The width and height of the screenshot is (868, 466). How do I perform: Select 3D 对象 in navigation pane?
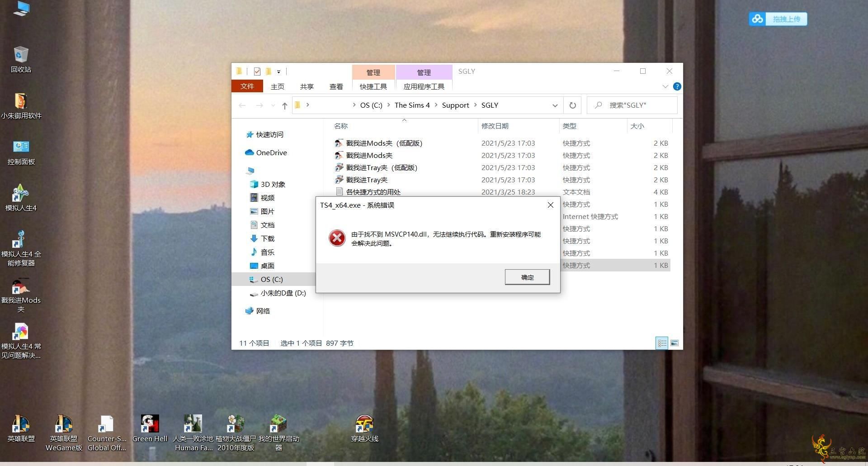pyautogui.click(x=268, y=184)
